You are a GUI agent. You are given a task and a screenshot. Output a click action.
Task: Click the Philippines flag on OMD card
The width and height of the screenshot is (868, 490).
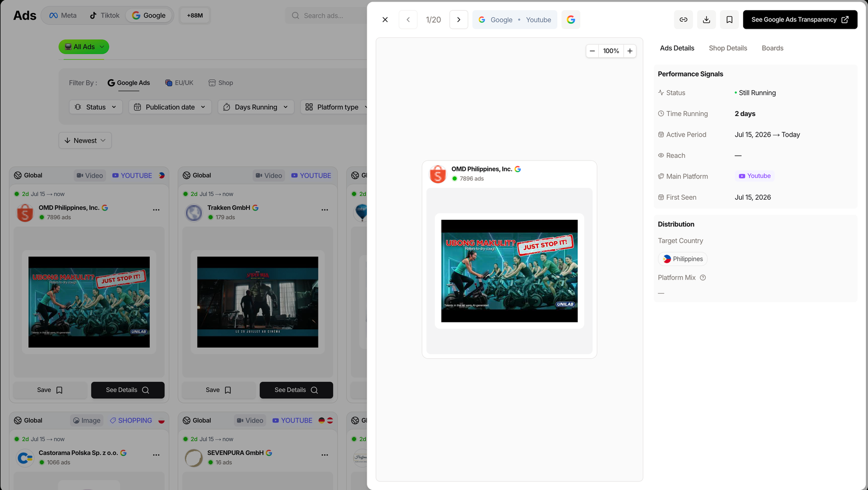(x=162, y=176)
